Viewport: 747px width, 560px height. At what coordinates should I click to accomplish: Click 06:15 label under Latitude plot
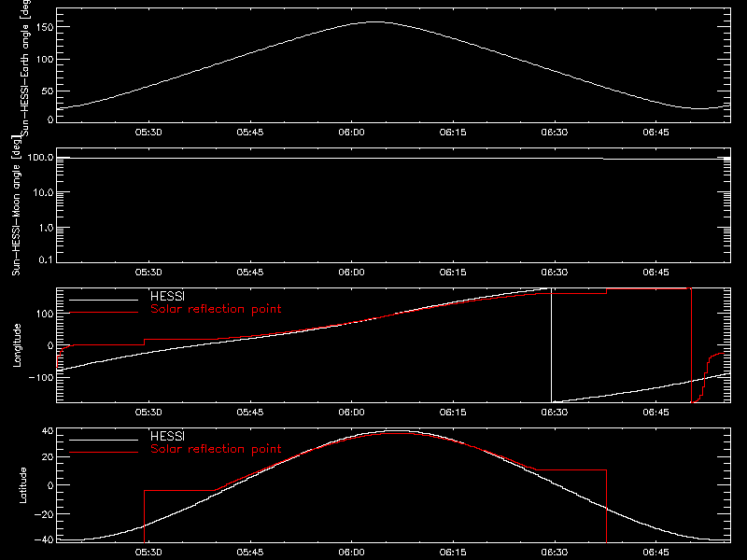(453, 552)
